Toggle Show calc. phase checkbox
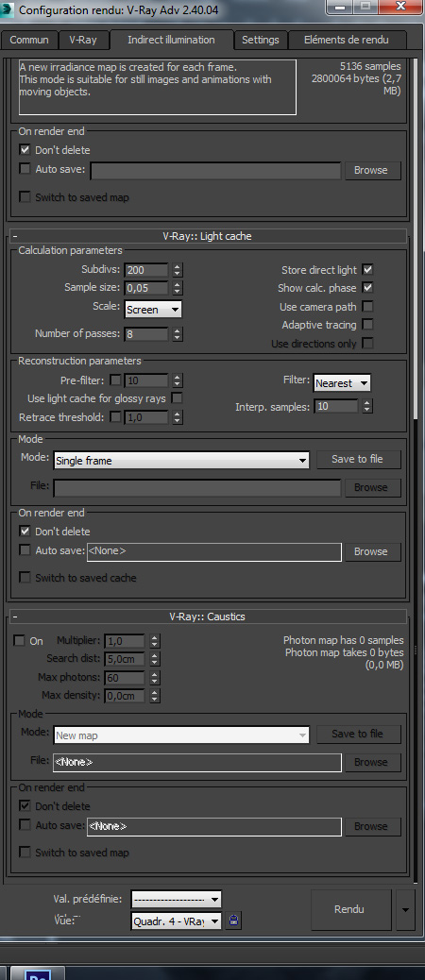The height and width of the screenshot is (980, 425). tap(368, 288)
